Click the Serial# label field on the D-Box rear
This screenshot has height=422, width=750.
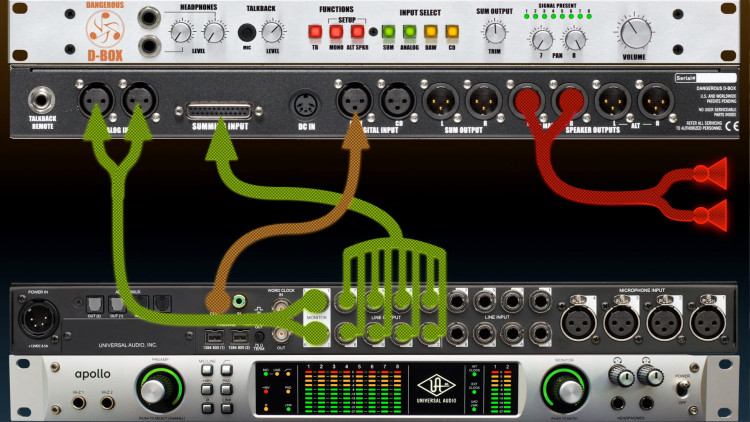(x=706, y=78)
